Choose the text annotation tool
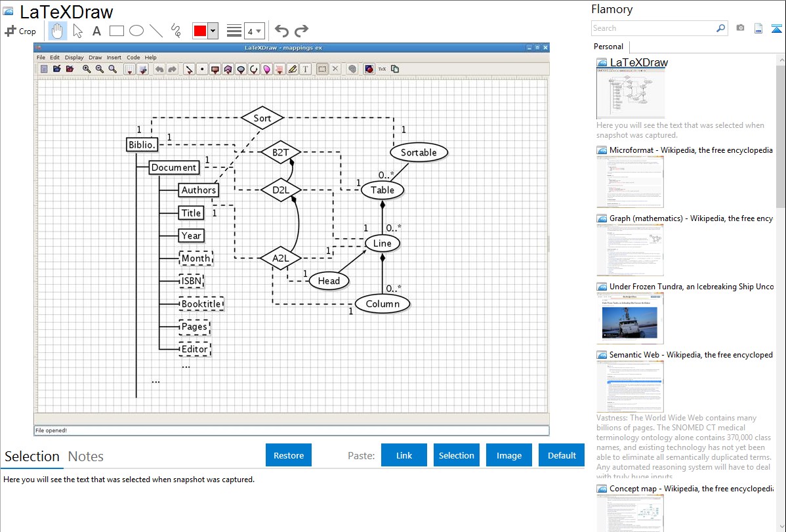This screenshot has width=786, height=532. [96, 31]
